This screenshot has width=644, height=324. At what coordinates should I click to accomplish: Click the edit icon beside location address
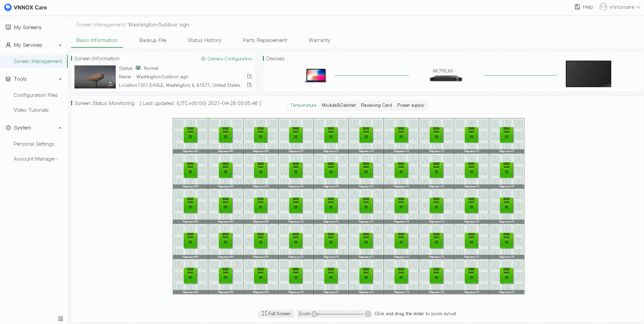[x=249, y=85]
